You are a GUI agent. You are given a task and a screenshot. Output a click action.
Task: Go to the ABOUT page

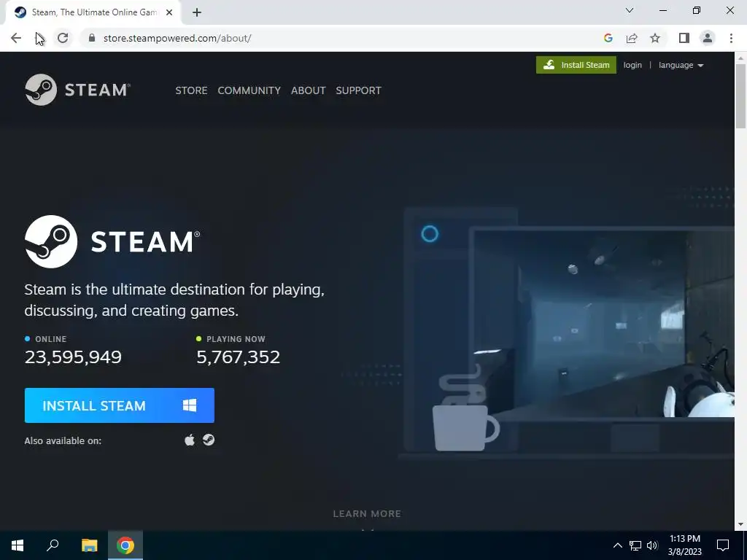coord(309,90)
